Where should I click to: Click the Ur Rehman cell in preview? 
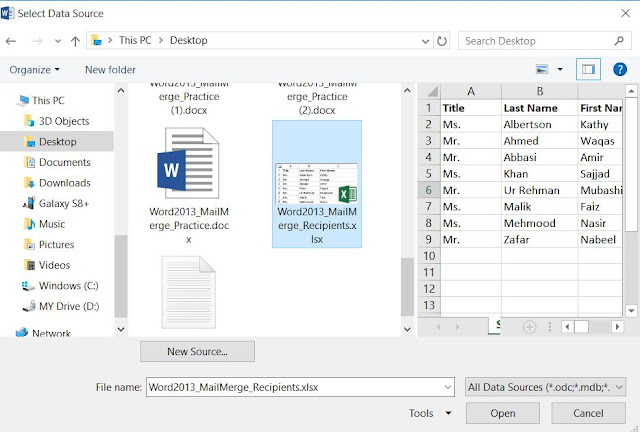(540, 190)
